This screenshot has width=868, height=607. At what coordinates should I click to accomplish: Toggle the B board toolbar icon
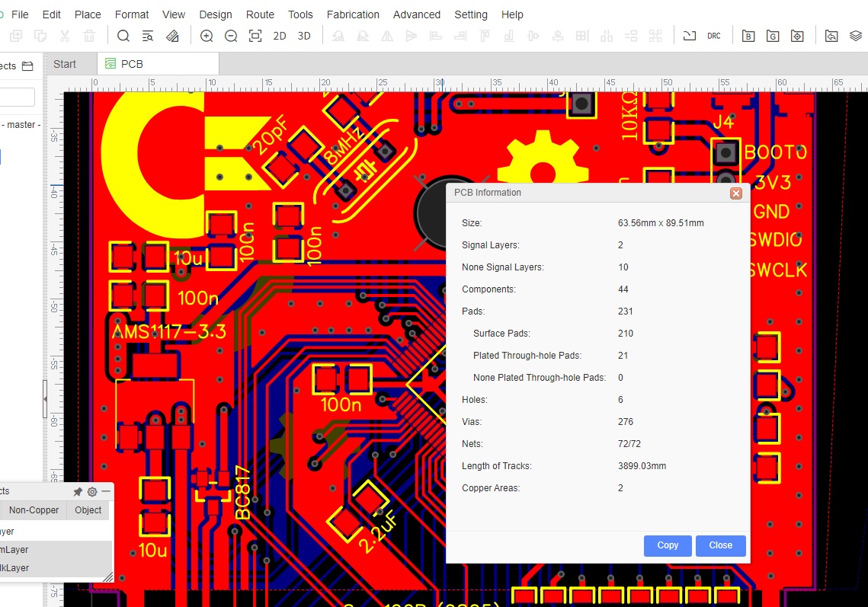tap(748, 35)
